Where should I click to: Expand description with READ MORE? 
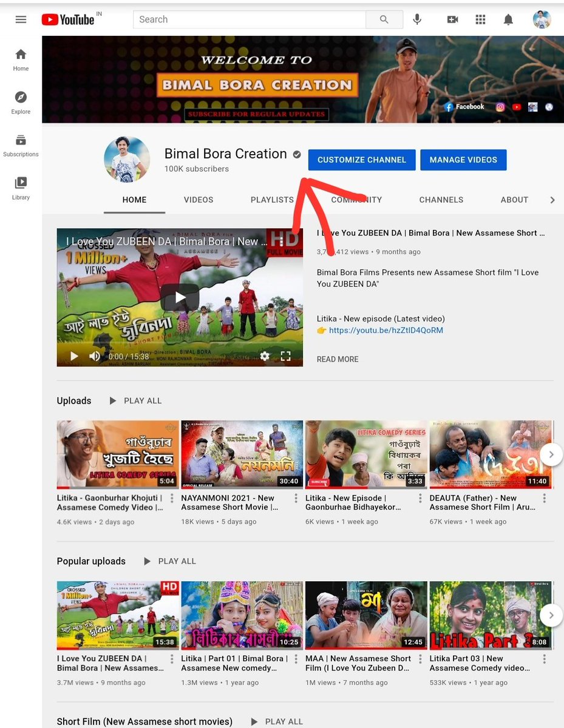[338, 359]
